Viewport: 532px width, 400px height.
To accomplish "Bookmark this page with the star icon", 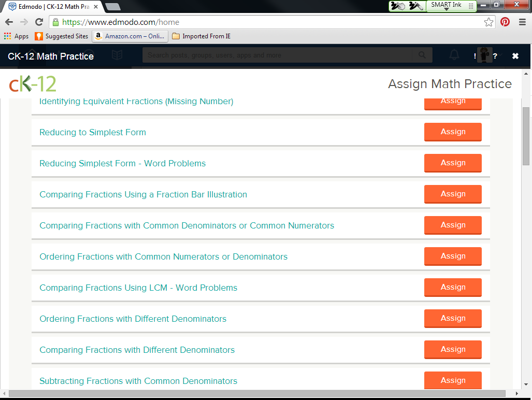I will [x=488, y=22].
